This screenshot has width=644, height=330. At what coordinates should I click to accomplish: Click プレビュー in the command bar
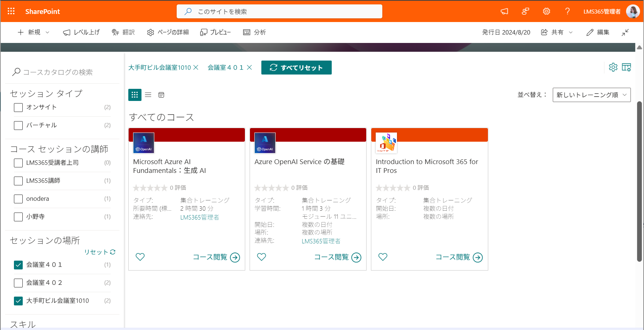tap(216, 32)
